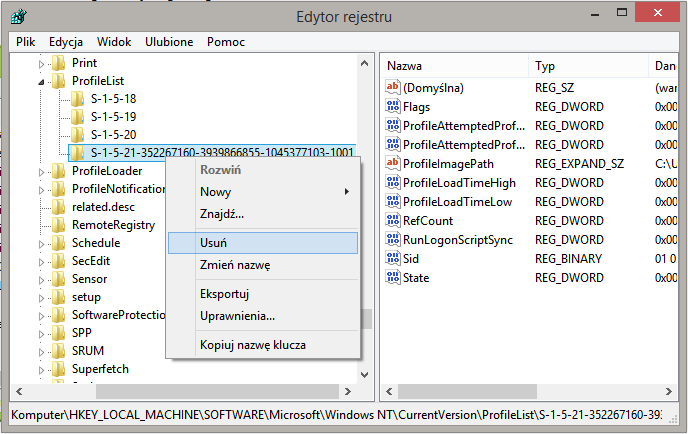This screenshot has width=688, height=434.
Task: Click the Nazwa column header
Action: tap(455, 66)
